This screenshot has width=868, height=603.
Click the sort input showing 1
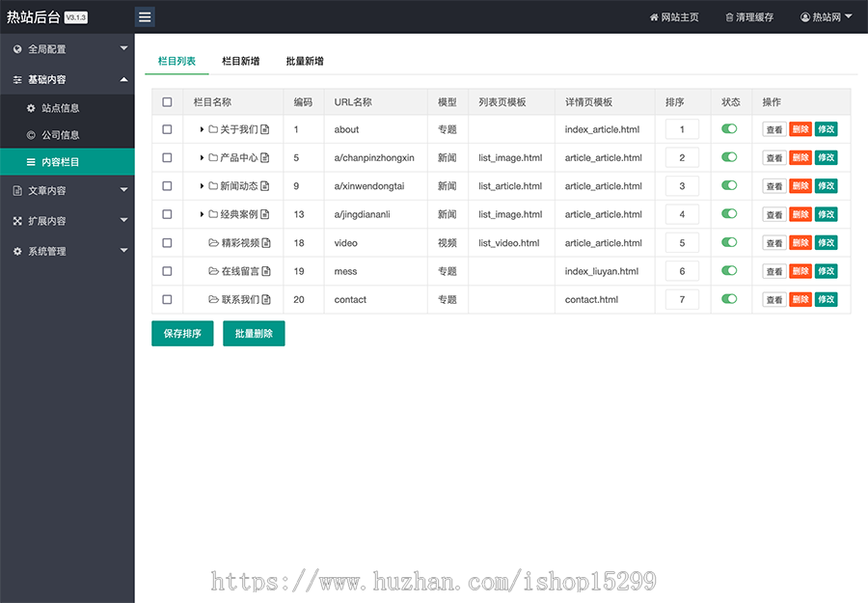682,129
